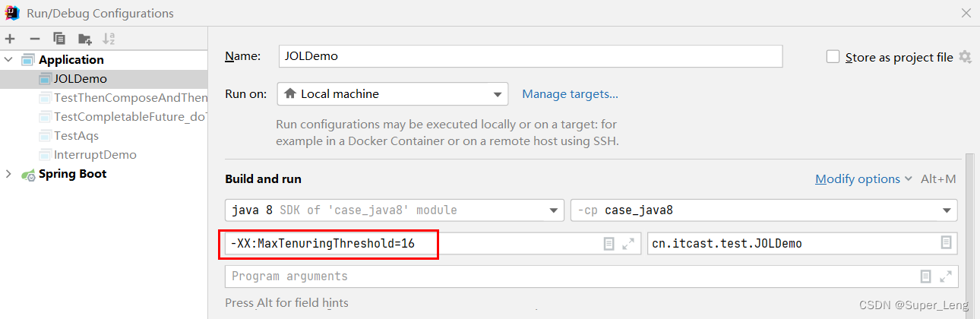Open the Run on Local machine dropdown

[393, 94]
